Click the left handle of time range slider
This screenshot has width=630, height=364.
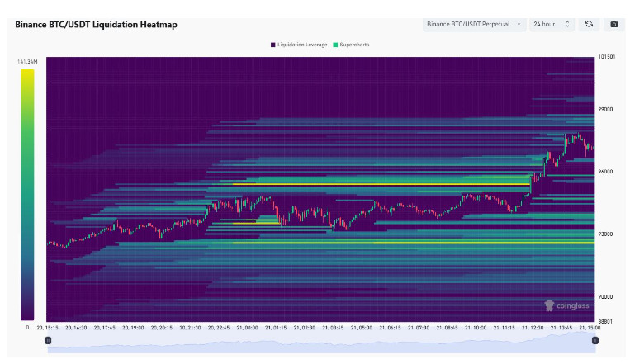click(x=48, y=340)
